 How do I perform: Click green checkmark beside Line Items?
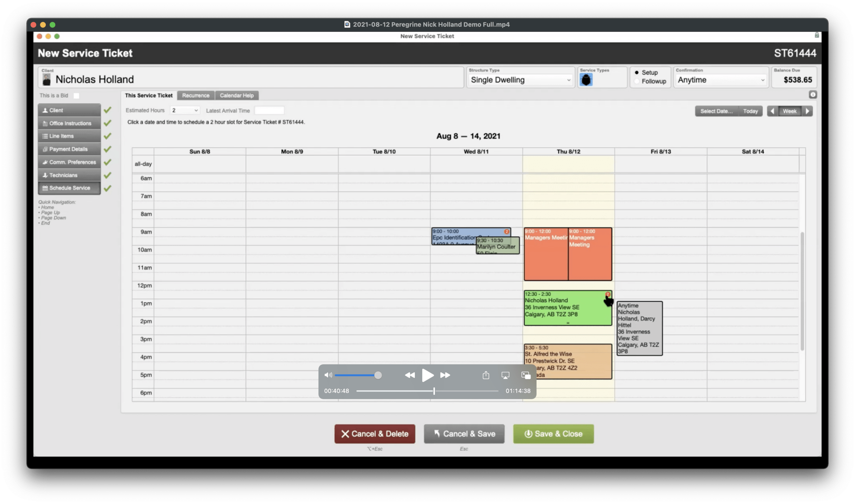click(108, 136)
